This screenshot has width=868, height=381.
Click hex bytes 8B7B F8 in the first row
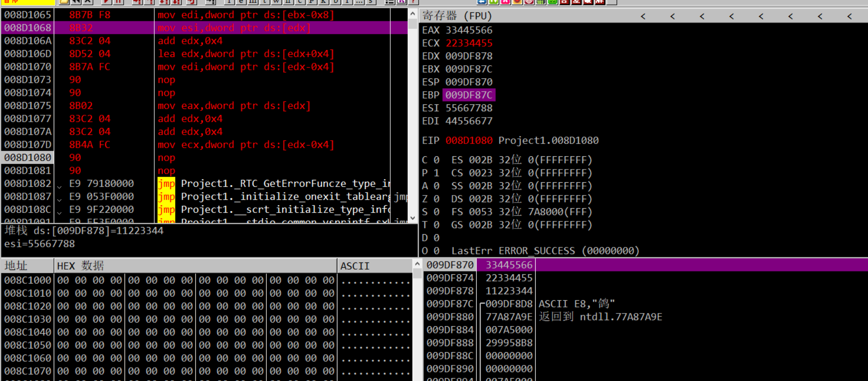click(90, 15)
